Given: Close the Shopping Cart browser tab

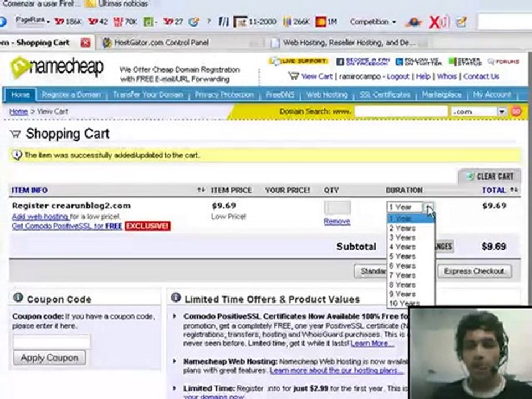Looking at the screenshot, I should point(85,43).
